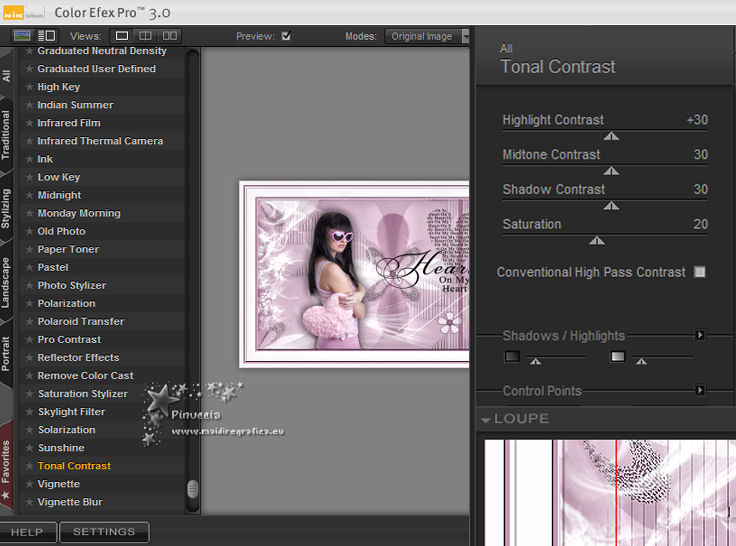The height and width of the screenshot is (546, 736).
Task: Adjust the Saturation slider handle
Action: (x=597, y=240)
